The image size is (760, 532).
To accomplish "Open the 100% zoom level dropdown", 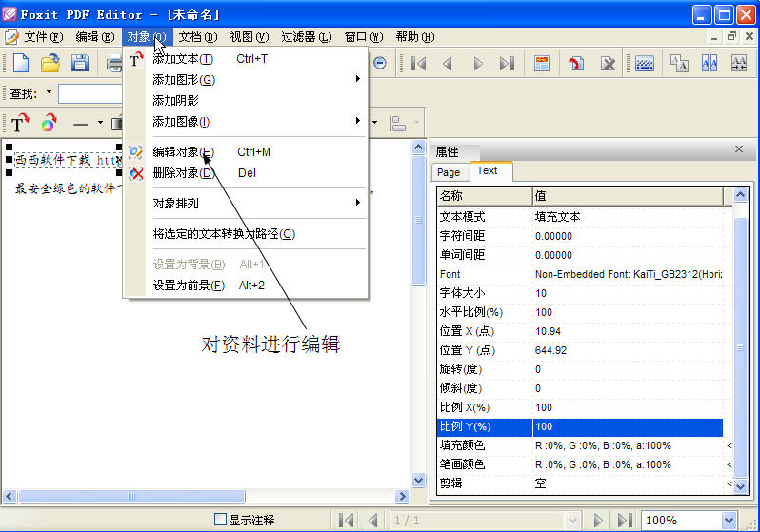I will pos(729,521).
